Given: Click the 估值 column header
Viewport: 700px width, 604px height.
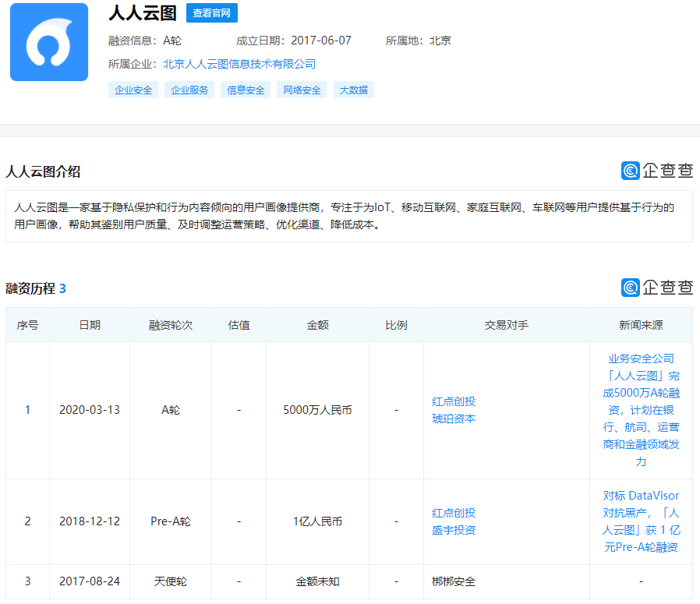Looking at the screenshot, I should coord(239,325).
